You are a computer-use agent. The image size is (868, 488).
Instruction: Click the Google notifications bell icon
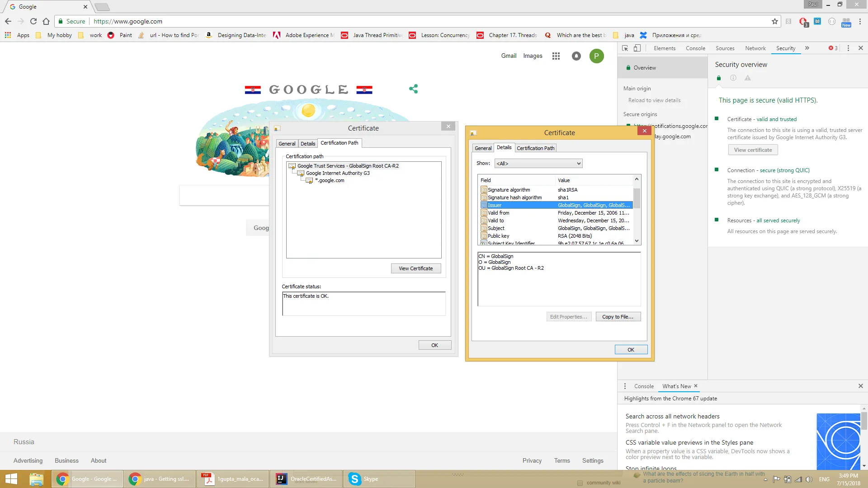(576, 56)
